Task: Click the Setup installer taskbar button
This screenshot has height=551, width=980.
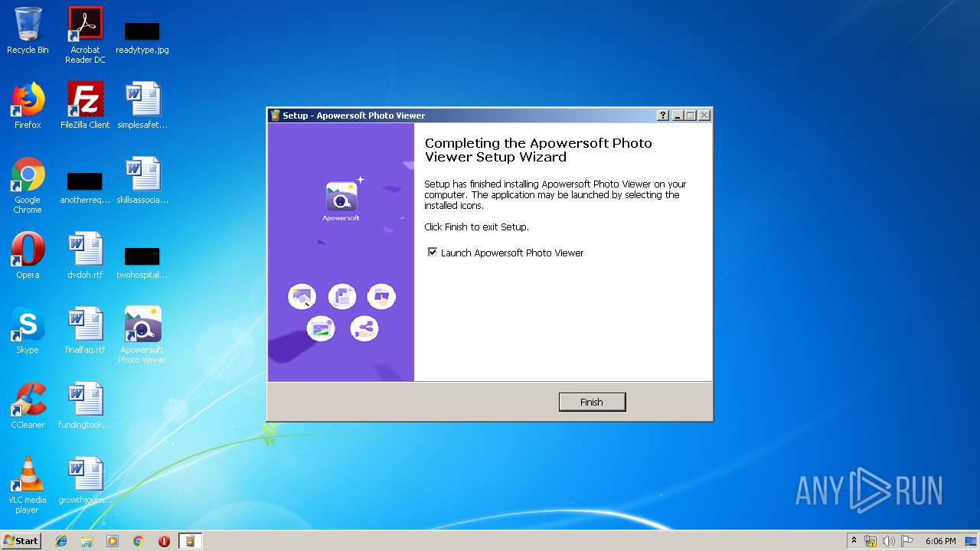Action: point(190,541)
